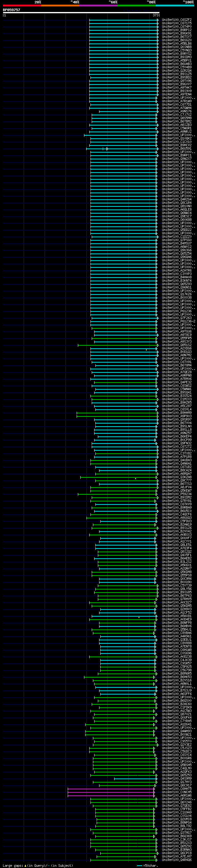
Task: Click the cyan =50char scale legend bar
Action: pyautogui.click(x=140, y=866)
